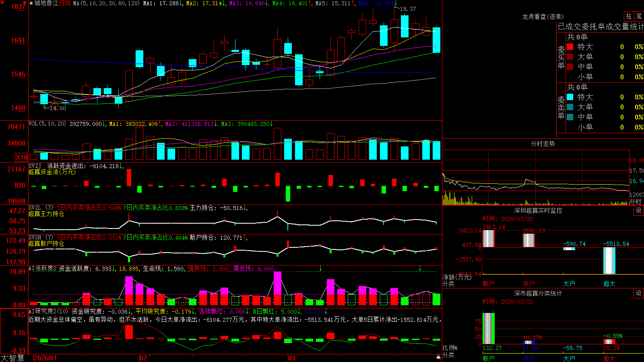Screen dimensions: 644x362
Task: Click the teal 大单 sell-order swatch
Action: pos(570,107)
